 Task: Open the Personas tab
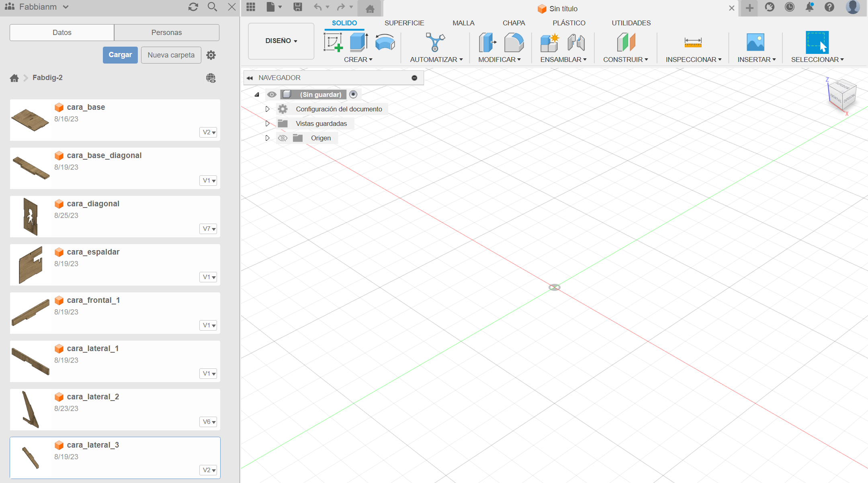166,33
